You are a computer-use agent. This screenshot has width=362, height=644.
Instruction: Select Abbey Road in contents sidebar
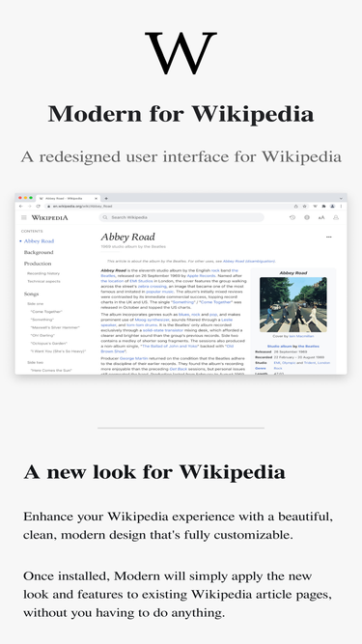(39, 241)
